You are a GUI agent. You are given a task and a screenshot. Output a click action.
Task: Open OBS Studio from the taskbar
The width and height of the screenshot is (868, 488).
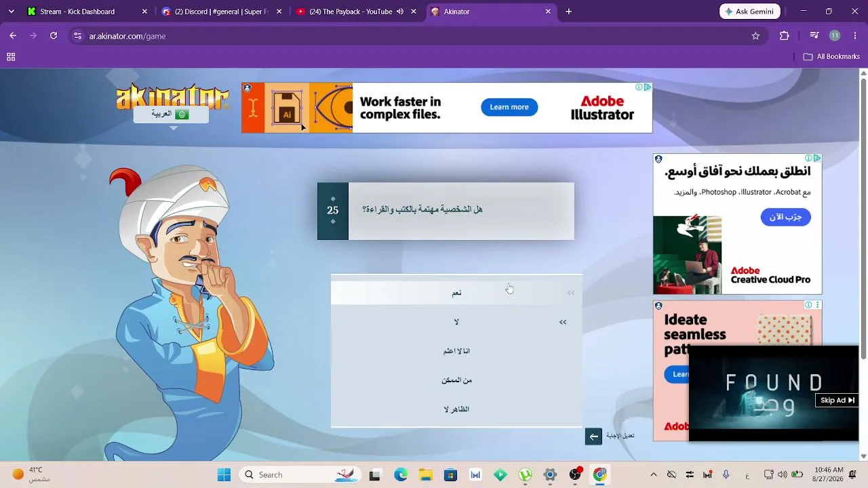click(575, 475)
